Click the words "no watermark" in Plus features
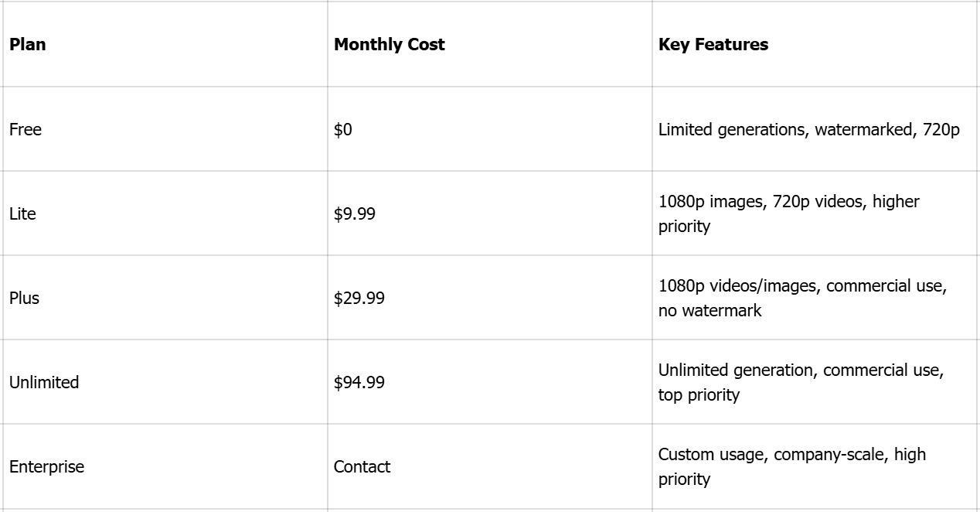Viewport: 980px width, 512px height. pos(709,311)
